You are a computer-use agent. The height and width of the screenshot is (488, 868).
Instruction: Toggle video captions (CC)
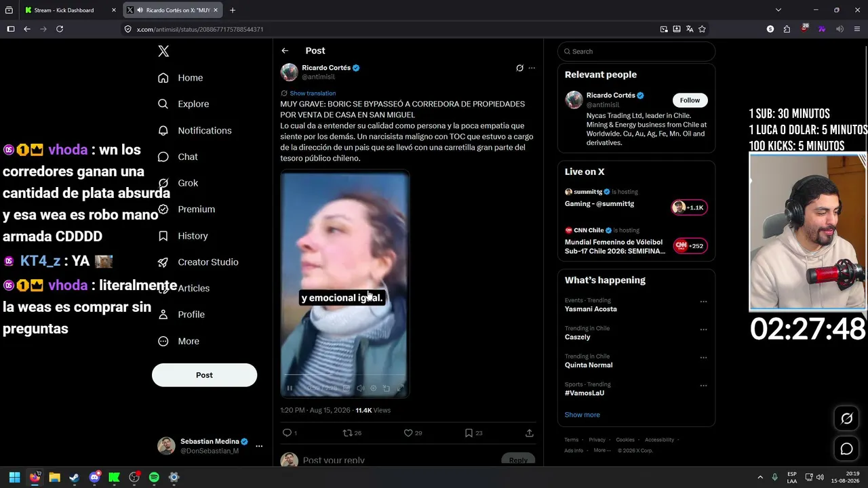pyautogui.click(x=347, y=388)
